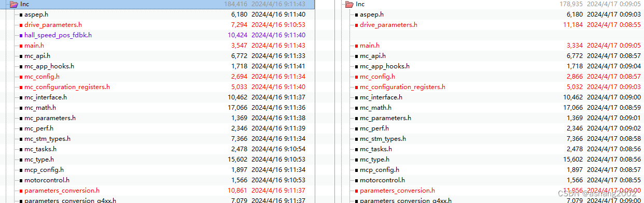Select mc_interface.h in the right pane
This screenshot has height=203, width=644.
click(x=381, y=97)
